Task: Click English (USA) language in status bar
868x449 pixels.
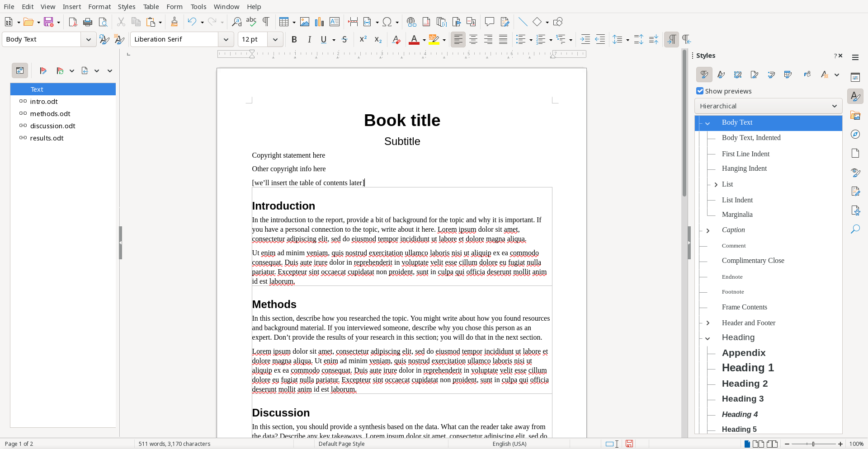Action: coord(509,444)
